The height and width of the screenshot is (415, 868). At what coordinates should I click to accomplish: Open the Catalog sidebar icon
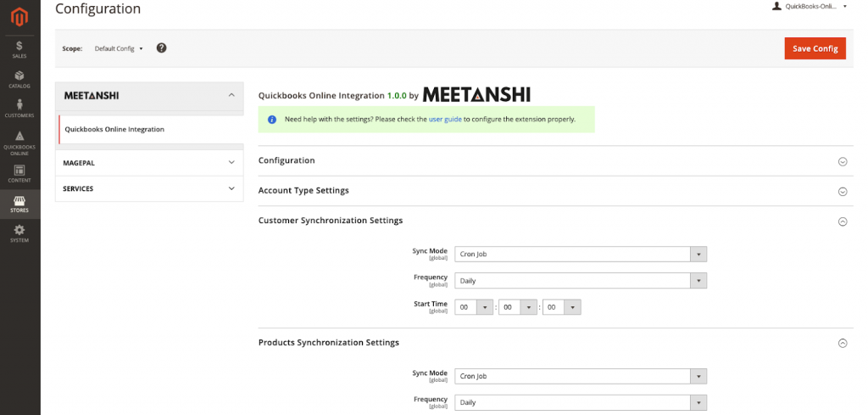tap(19, 79)
